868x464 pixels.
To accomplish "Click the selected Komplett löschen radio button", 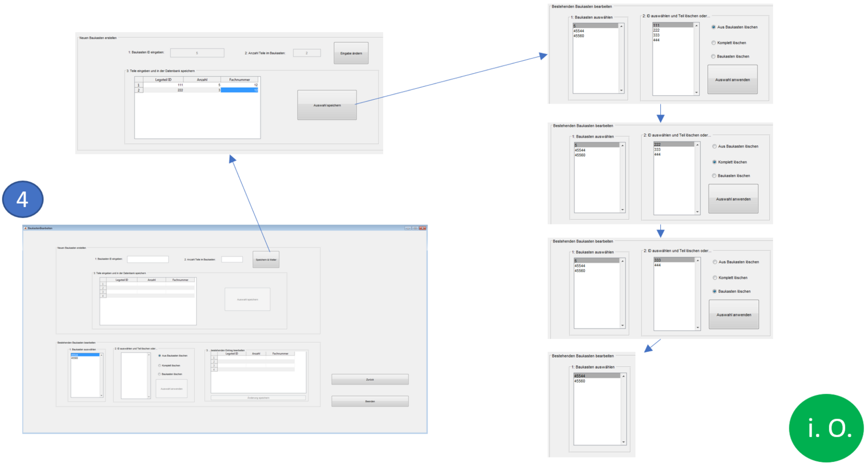I will point(714,162).
